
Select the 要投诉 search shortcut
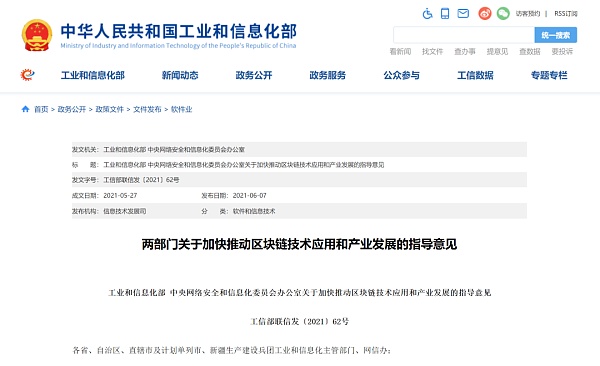(x=562, y=52)
